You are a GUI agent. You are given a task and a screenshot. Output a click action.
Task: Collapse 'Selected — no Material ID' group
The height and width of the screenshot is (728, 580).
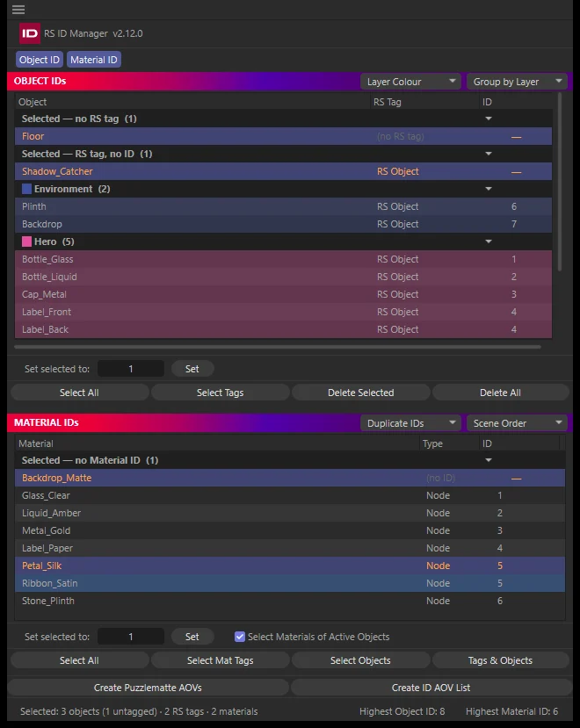pos(489,460)
